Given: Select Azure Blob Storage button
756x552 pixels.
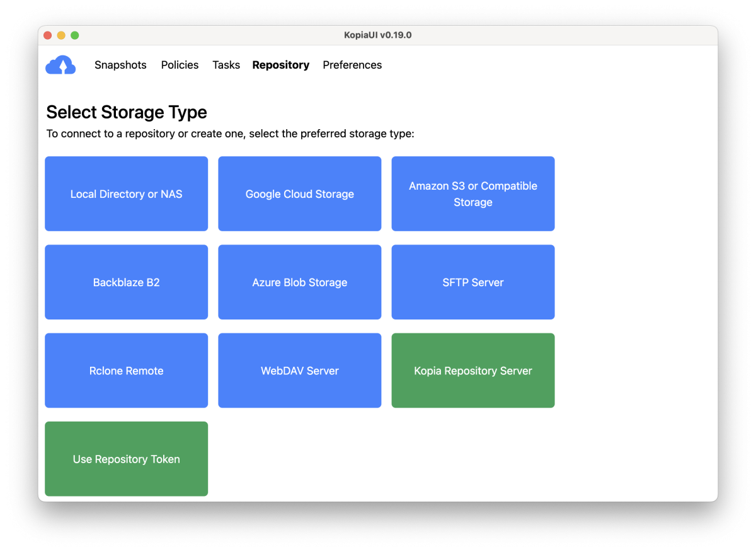Looking at the screenshot, I should coord(299,282).
